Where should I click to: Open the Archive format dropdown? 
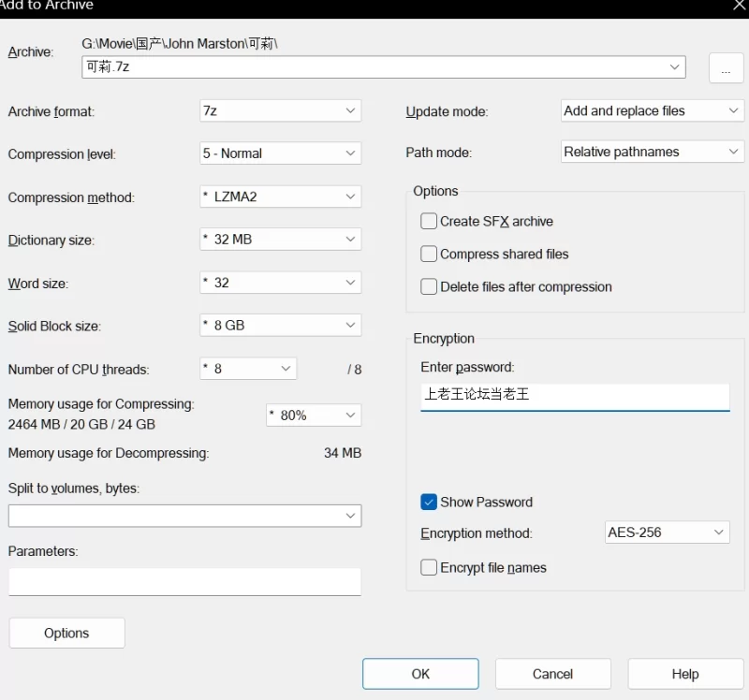coord(280,110)
